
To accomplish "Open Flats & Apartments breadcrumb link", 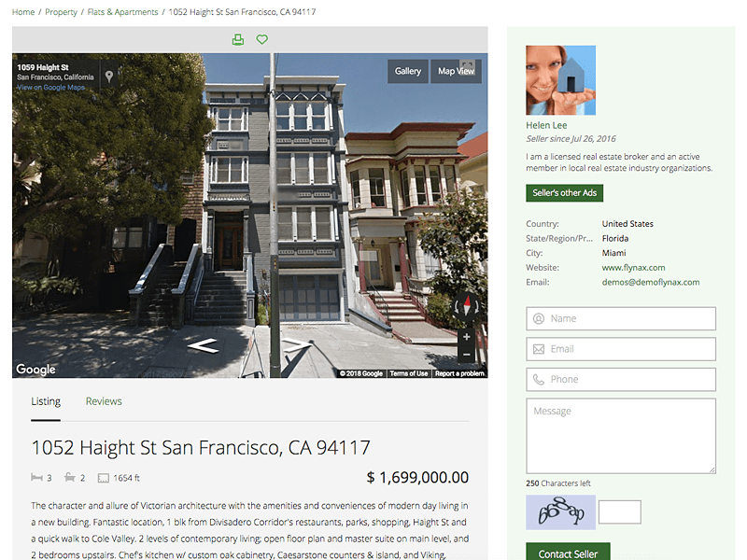I will point(122,12).
